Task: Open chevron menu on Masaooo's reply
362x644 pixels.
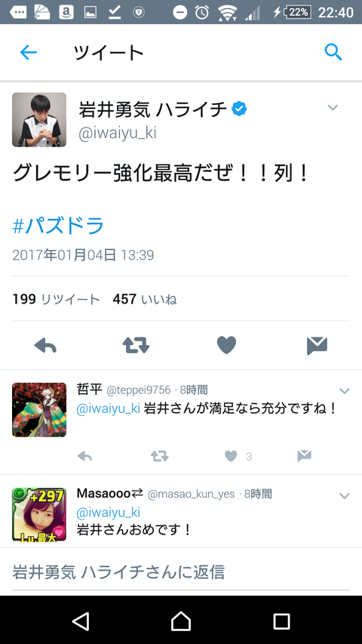Action: tap(345, 496)
